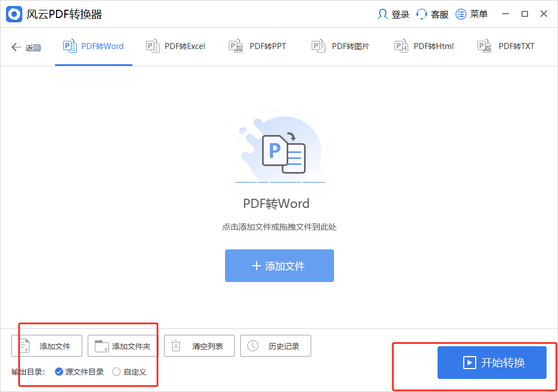Viewport: 558px width, 392px height.
Task: Click the 添加文件夹 button
Action: (x=123, y=346)
